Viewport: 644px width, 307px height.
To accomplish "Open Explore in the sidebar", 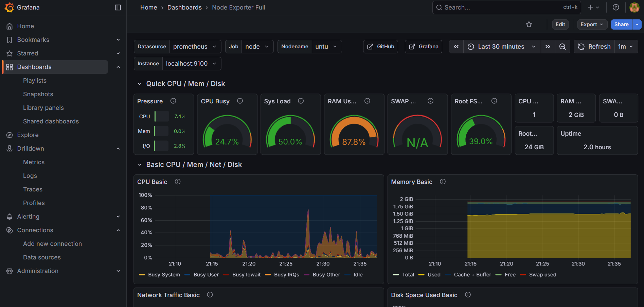I will [x=28, y=135].
